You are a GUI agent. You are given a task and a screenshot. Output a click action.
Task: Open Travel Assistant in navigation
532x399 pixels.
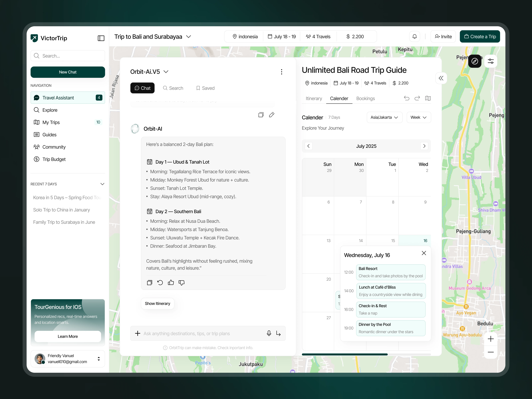point(68,98)
